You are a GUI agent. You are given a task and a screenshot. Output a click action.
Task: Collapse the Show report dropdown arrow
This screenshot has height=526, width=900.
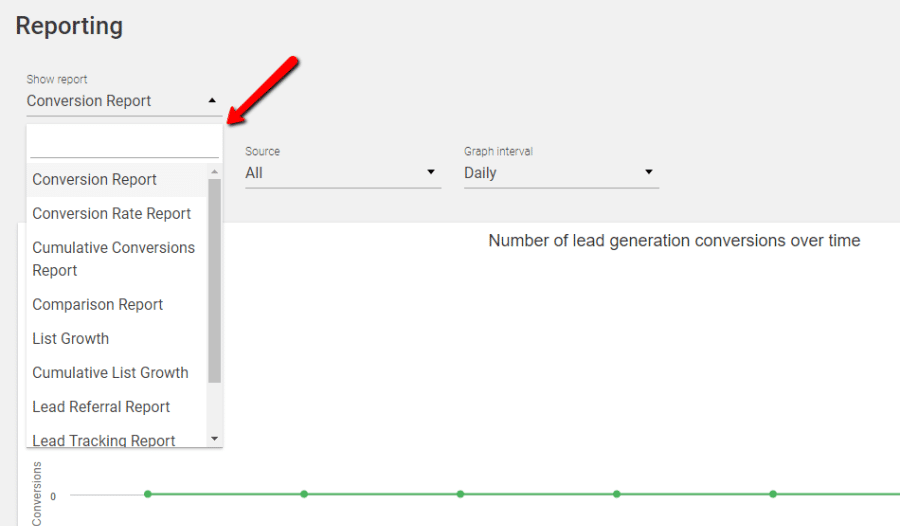pyautogui.click(x=212, y=100)
